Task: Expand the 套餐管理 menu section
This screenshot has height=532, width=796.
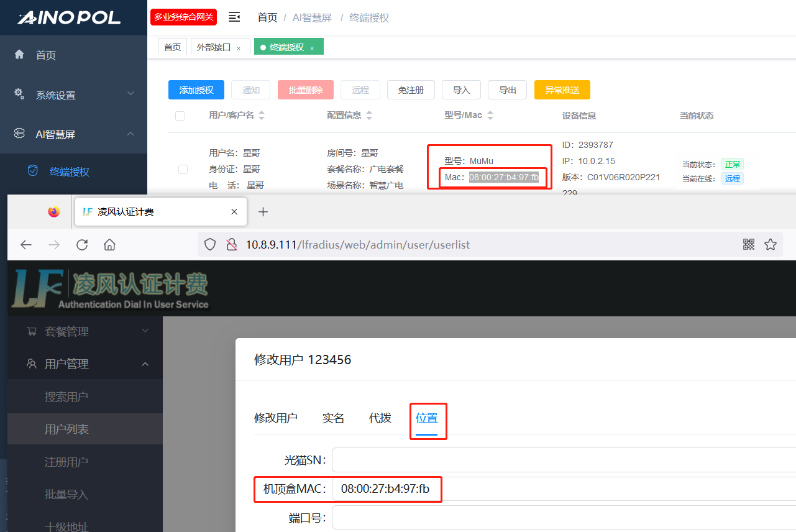Action: (x=85, y=332)
